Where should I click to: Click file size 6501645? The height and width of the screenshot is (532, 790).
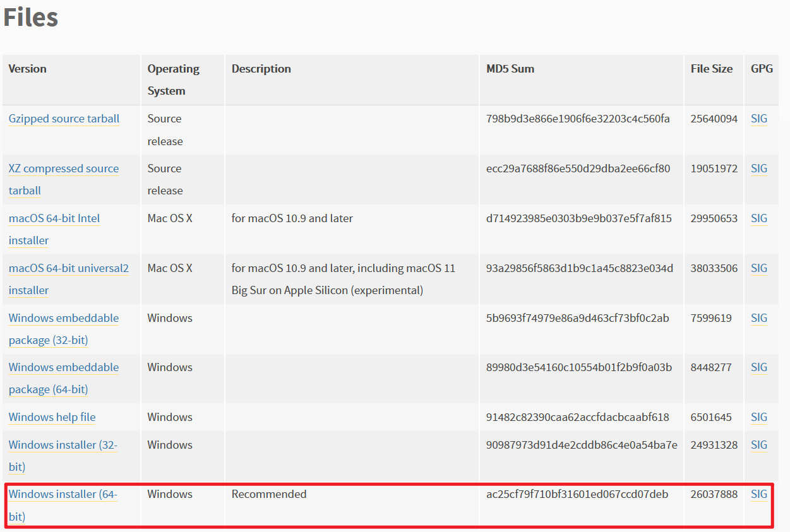pyautogui.click(x=712, y=417)
